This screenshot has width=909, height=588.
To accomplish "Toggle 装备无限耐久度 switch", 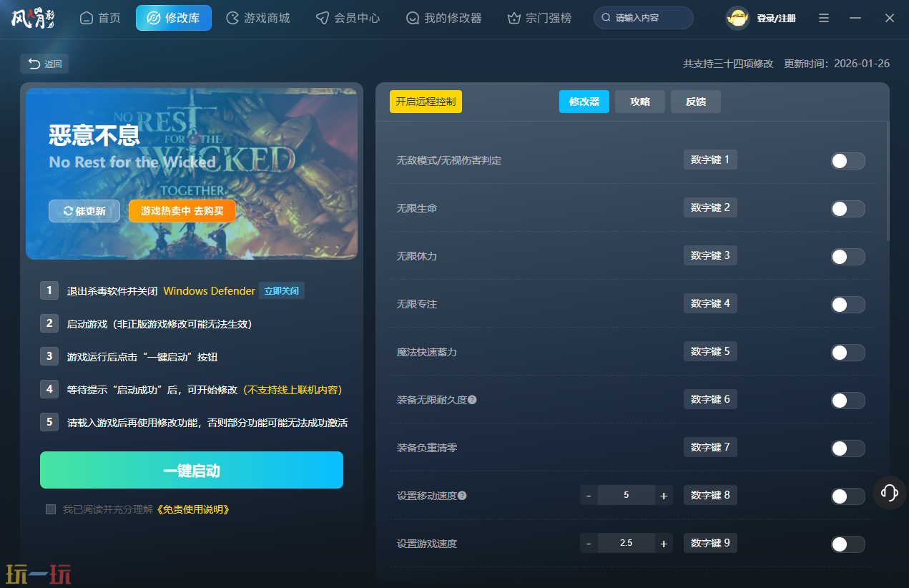I will pyautogui.click(x=848, y=401).
